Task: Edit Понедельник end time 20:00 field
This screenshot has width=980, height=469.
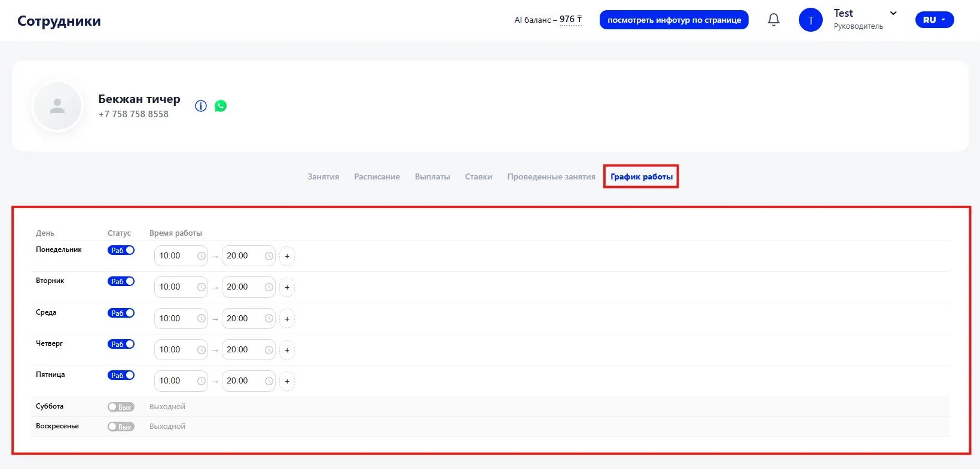Action: click(x=249, y=256)
